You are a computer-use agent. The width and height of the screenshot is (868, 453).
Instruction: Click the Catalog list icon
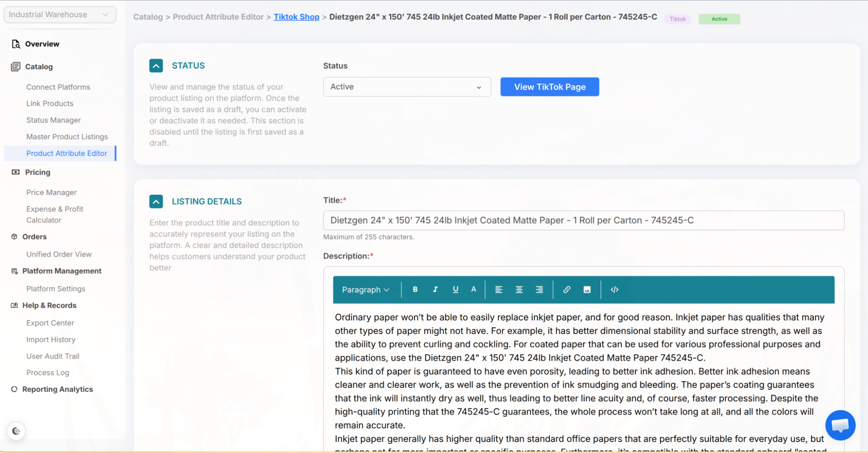click(16, 66)
